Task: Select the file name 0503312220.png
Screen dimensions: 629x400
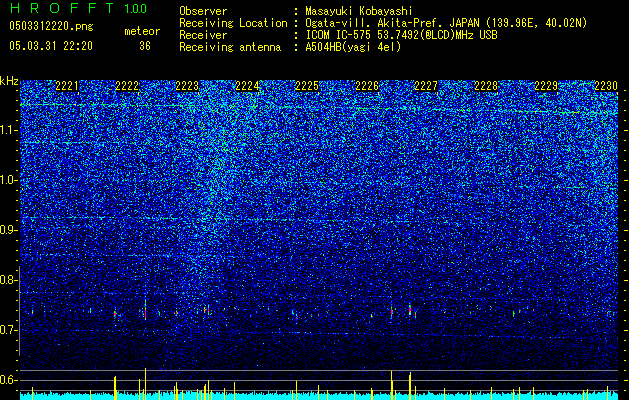Action: point(51,26)
